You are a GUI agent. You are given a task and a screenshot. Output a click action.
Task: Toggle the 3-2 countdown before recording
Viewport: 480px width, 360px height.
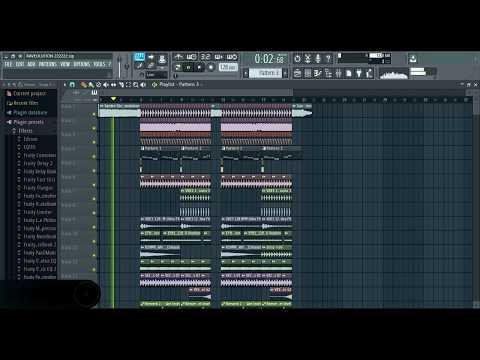[205, 57]
